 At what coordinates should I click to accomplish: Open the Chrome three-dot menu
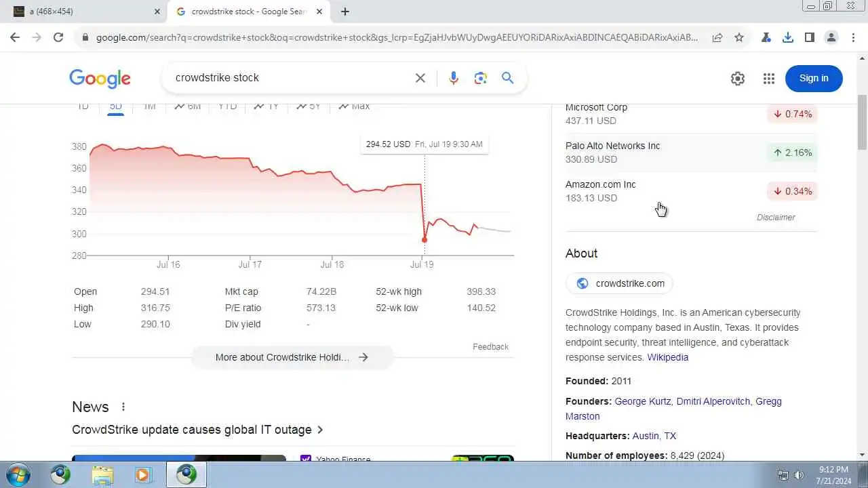tap(853, 38)
